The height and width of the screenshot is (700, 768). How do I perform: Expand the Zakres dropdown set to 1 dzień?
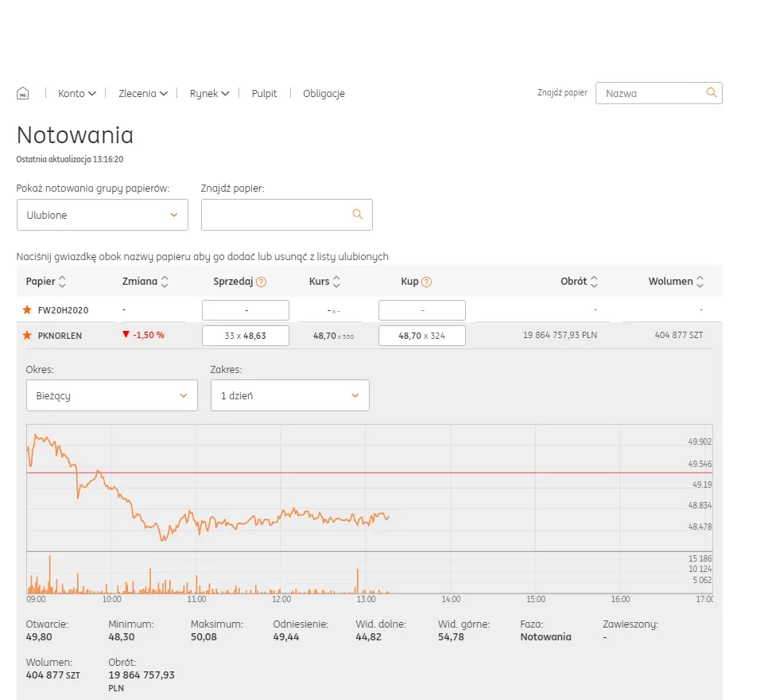[290, 395]
